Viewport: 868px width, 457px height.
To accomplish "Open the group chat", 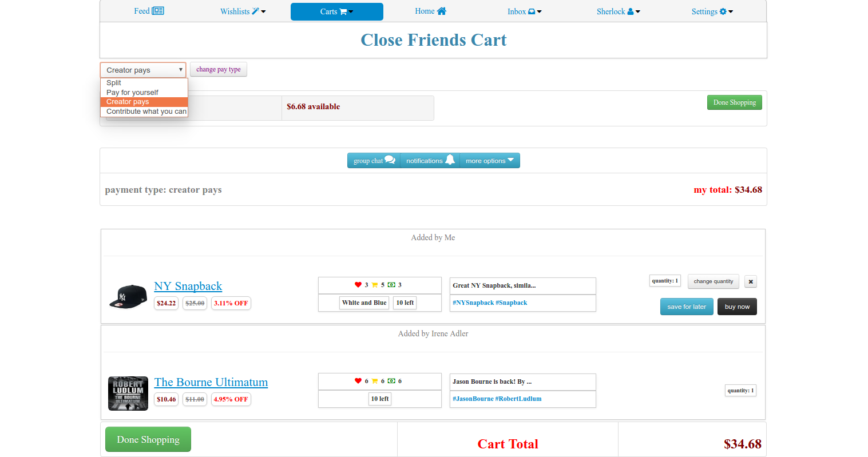I will (374, 161).
